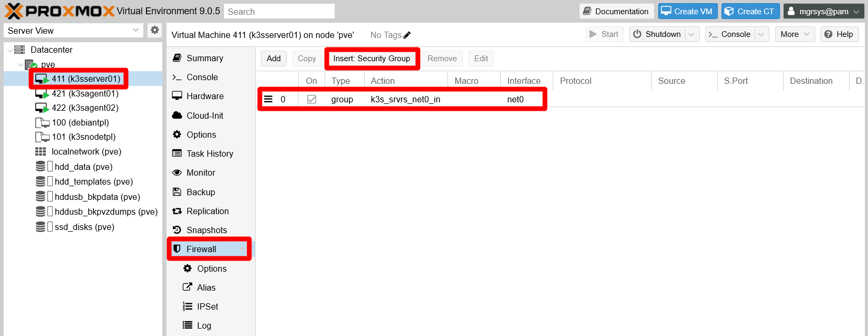The width and height of the screenshot is (868, 336).
Task: Click the Add rule button
Action: point(274,59)
